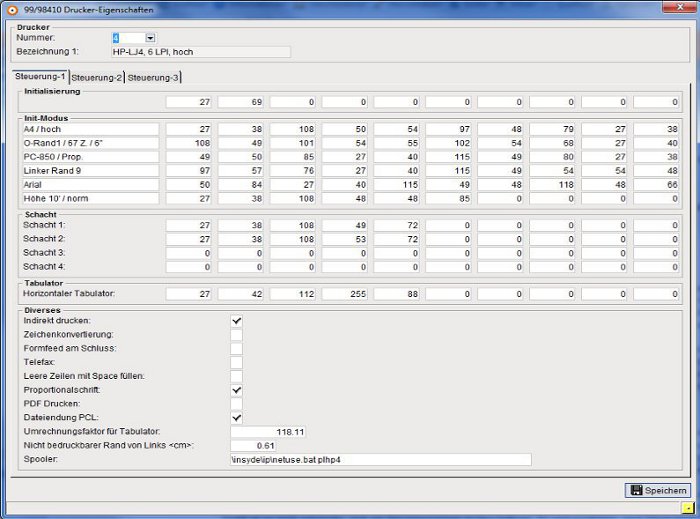Click the Nicht bedruckbarer Rand value field
The width and height of the screenshot is (700, 519).
pos(253,446)
